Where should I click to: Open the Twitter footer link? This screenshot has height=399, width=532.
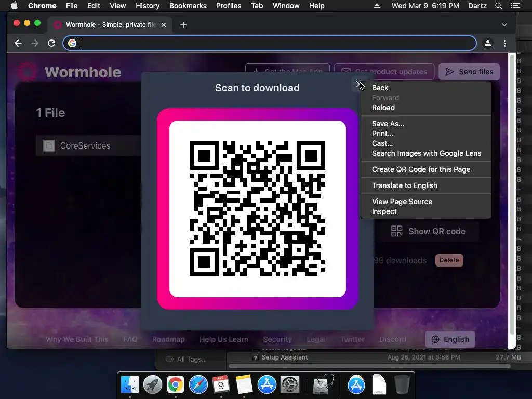(x=353, y=339)
